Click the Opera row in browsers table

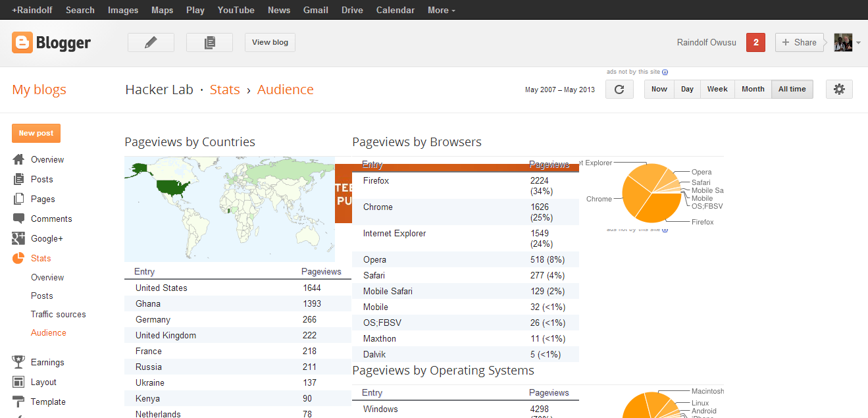[465, 259]
